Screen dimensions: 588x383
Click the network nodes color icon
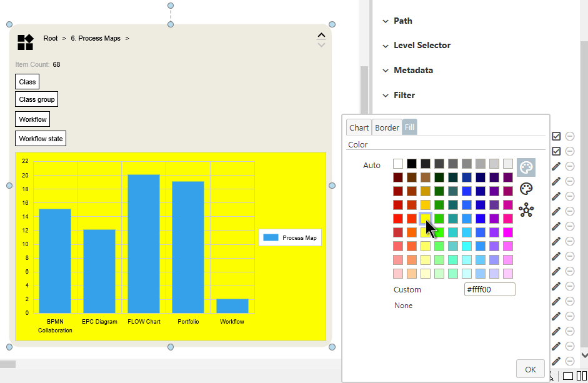click(x=526, y=210)
